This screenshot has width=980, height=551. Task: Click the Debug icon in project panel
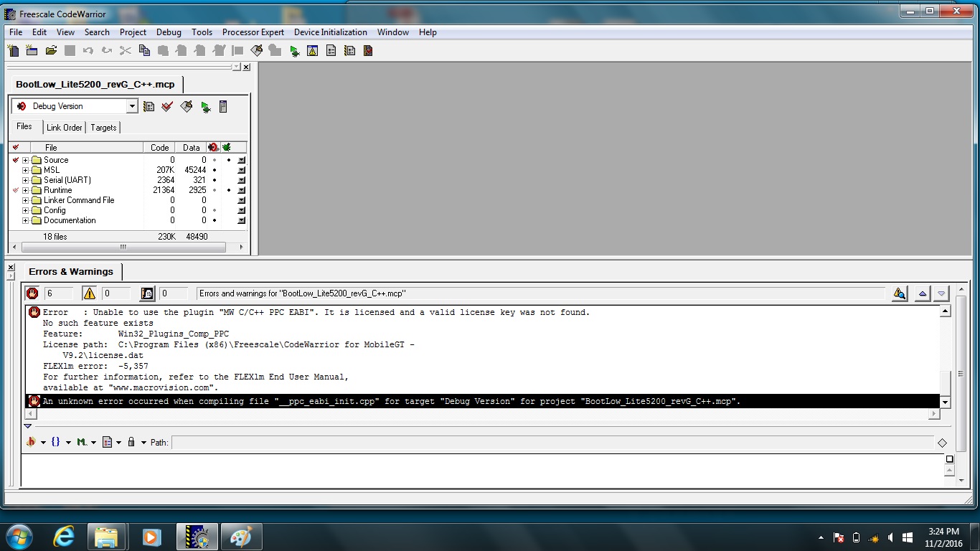(x=205, y=106)
